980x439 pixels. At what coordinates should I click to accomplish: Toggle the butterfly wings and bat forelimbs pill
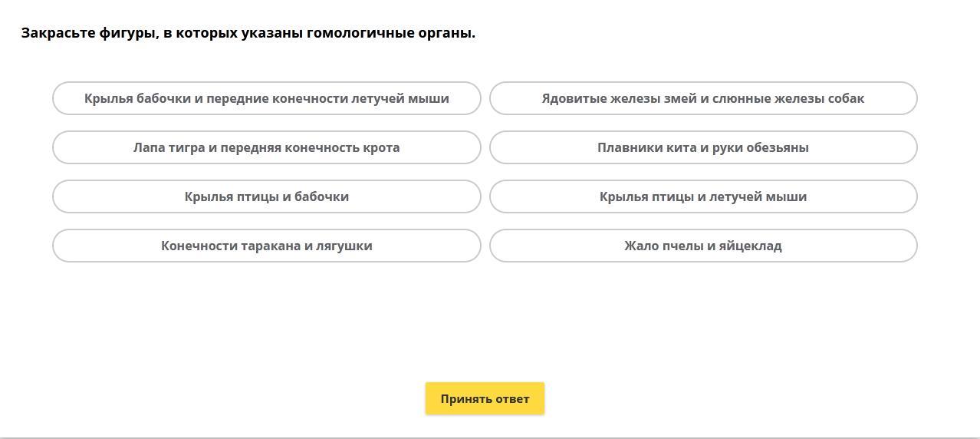tap(266, 98)
